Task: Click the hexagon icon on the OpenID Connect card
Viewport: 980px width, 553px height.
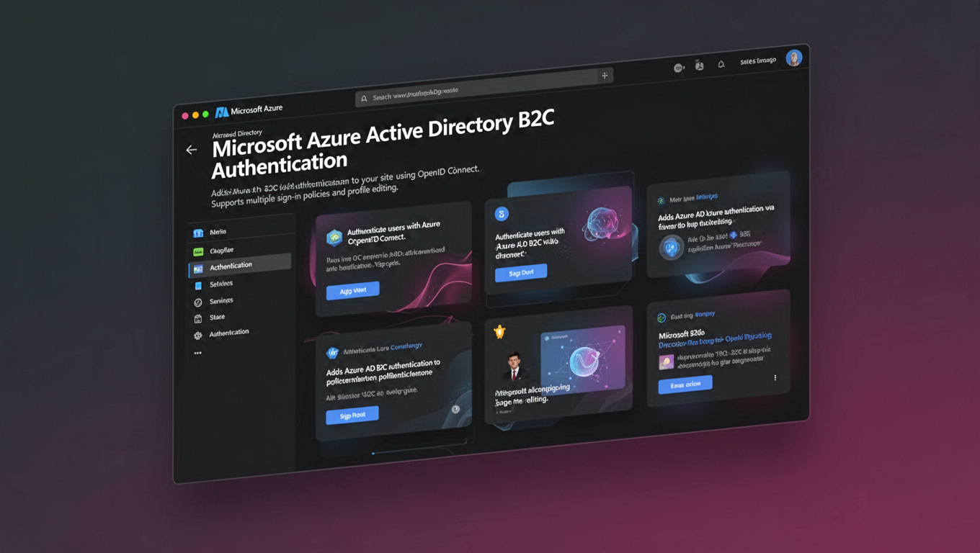Action: [x=334, y=237]
